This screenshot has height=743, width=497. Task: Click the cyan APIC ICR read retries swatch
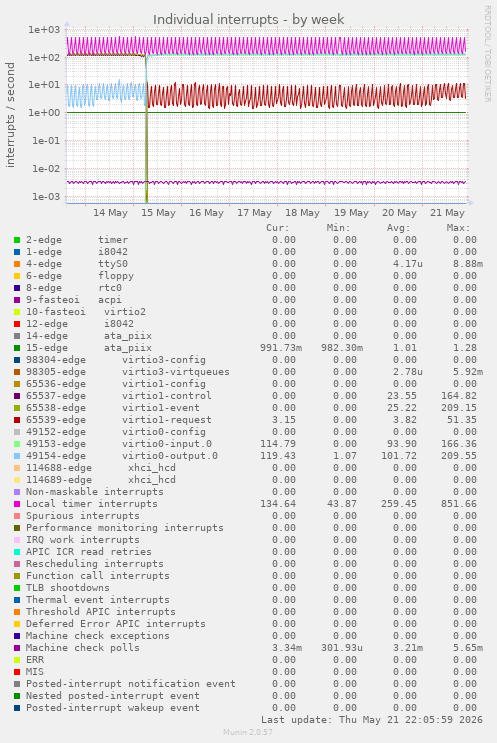17,552
